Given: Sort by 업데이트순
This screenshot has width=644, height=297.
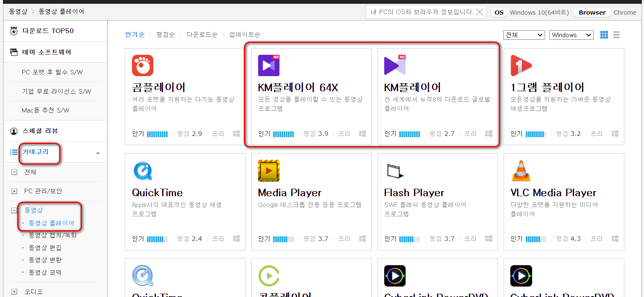Looking at the screenshot, I should pos(245,35).
